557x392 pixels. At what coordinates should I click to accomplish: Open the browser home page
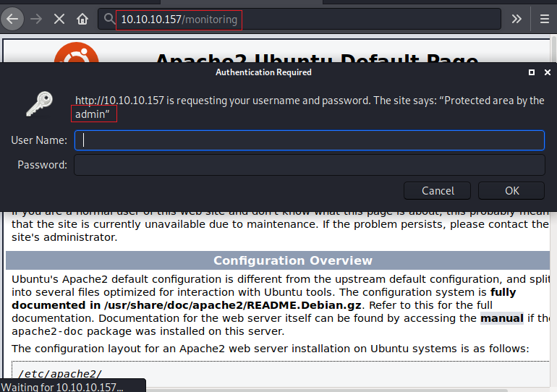coord(82,19)
